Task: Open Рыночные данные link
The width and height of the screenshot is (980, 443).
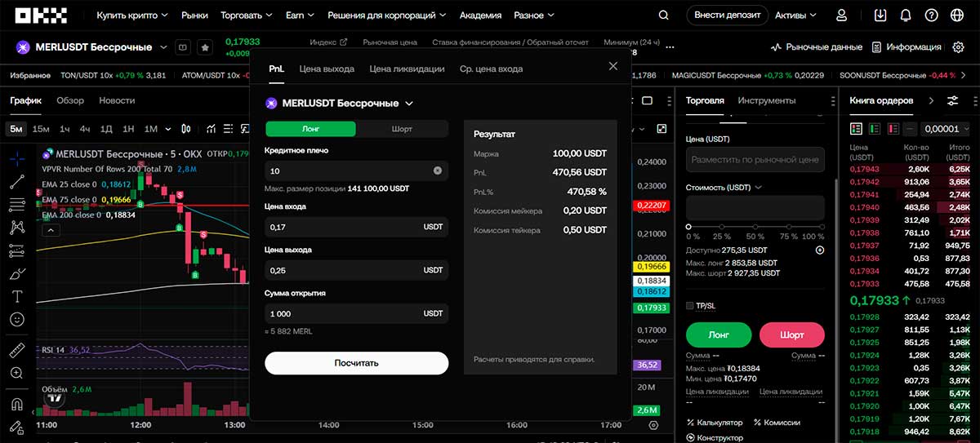Action: [x=817, y=47]
